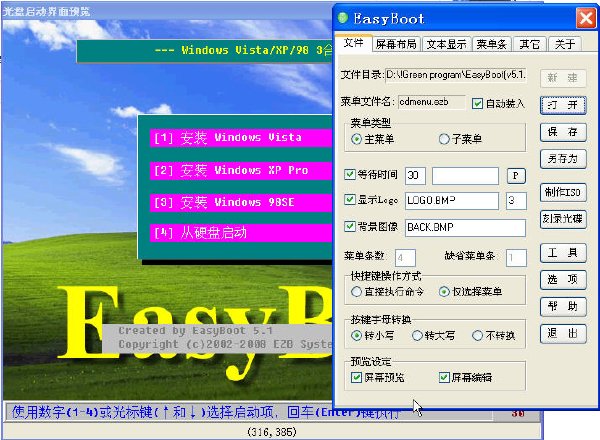Select the 转大写 radio option
Screen dimensions: 600x440
(x=417, y=336)
